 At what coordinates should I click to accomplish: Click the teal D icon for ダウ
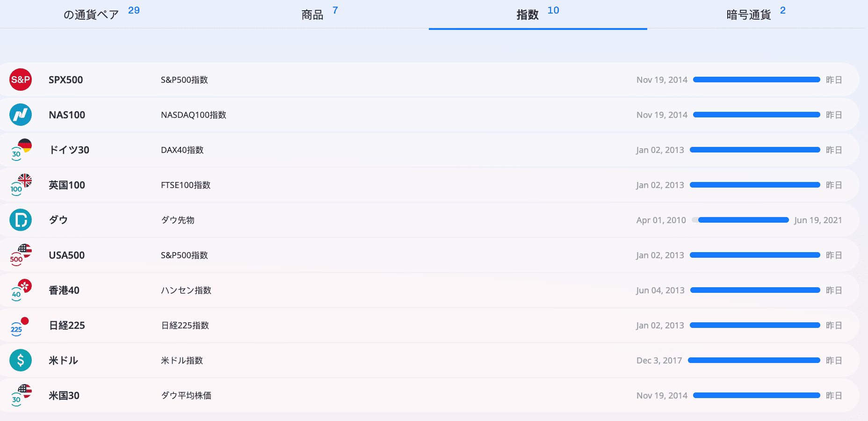(x=21, y=220)
